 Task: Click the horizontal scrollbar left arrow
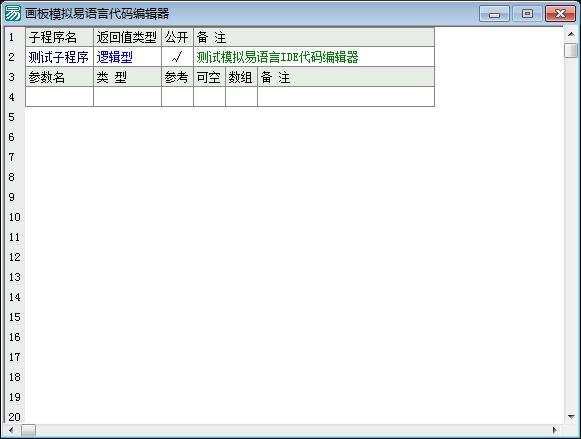(x=11, y=430)
